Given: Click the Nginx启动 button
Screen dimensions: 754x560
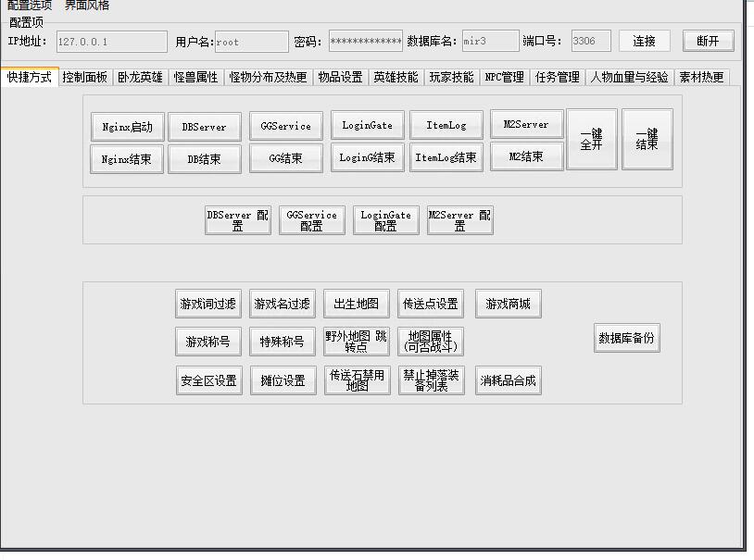Looking at the screenshot, I should tap(128, 127).
